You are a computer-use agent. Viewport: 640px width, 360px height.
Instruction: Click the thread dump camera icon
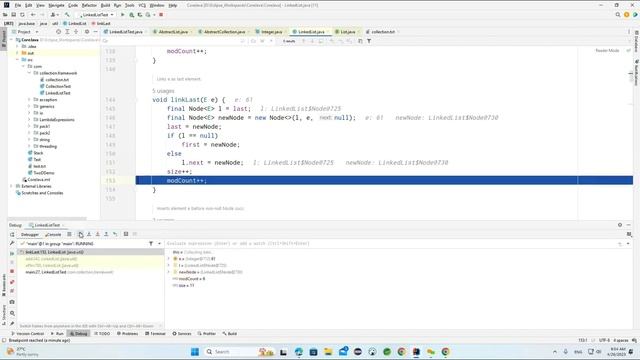click(12, 302)
